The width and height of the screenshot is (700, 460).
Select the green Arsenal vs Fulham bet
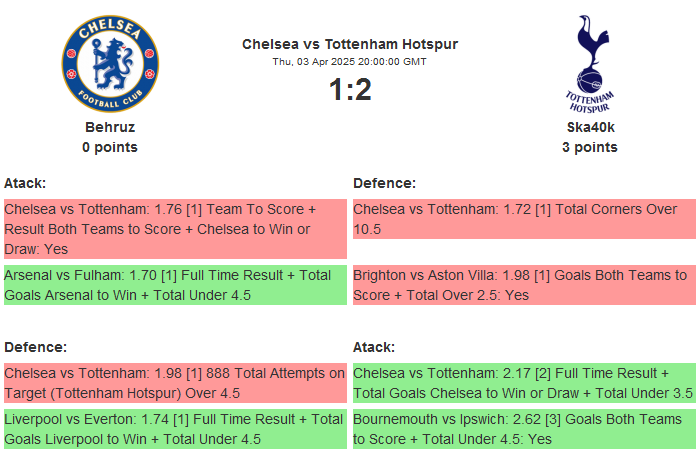tap(175, 285)
